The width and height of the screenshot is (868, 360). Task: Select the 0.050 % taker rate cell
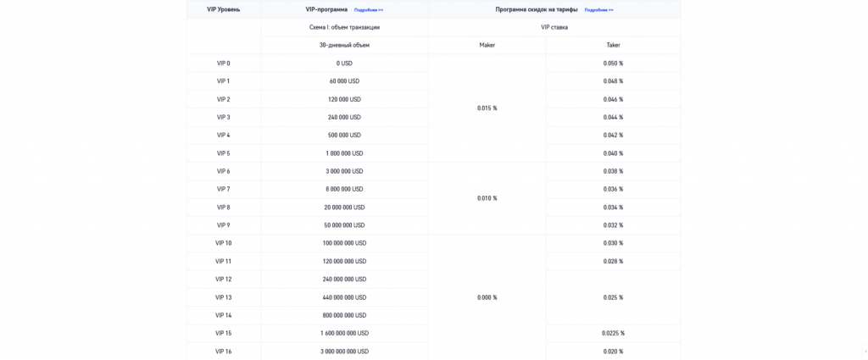[x=613, y=64]
